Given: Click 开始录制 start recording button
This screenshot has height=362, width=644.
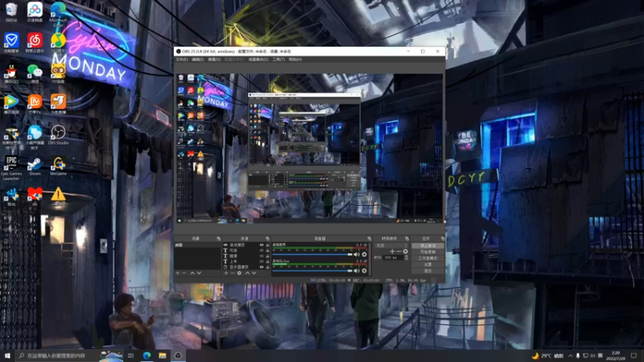Looking at the screenshot, I should coord(427,252).
